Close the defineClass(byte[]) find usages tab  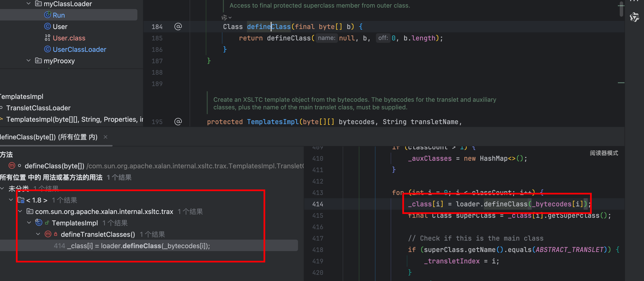tap(106, 137)
